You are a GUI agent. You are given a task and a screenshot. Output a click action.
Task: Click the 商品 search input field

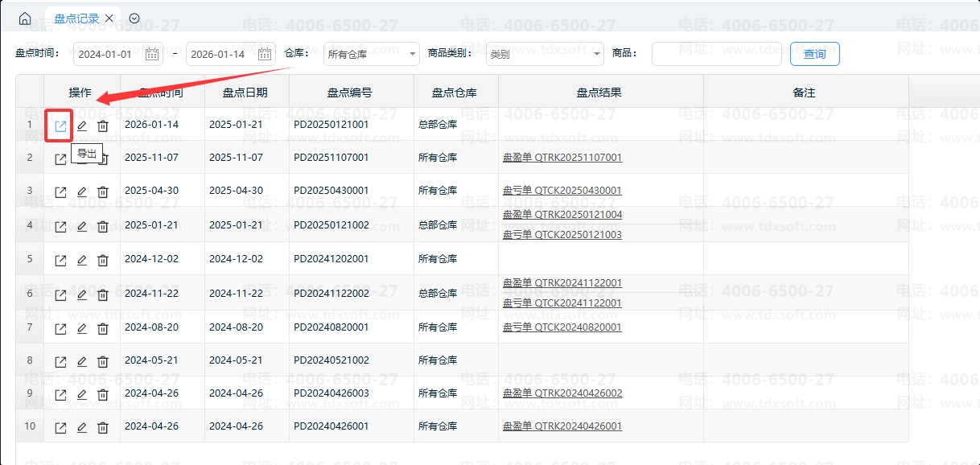point(716,55)
